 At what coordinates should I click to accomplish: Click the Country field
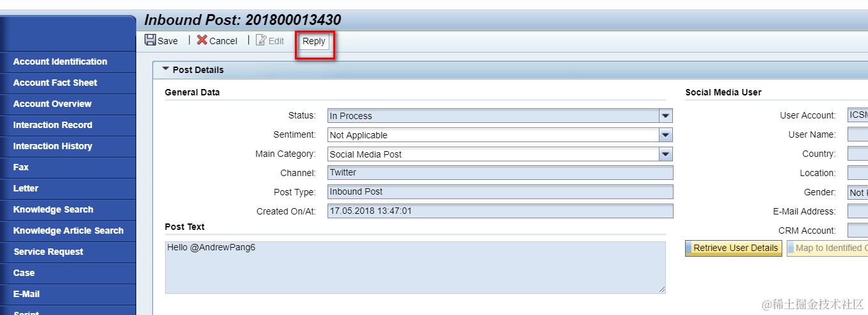click(x=858, y=154)
